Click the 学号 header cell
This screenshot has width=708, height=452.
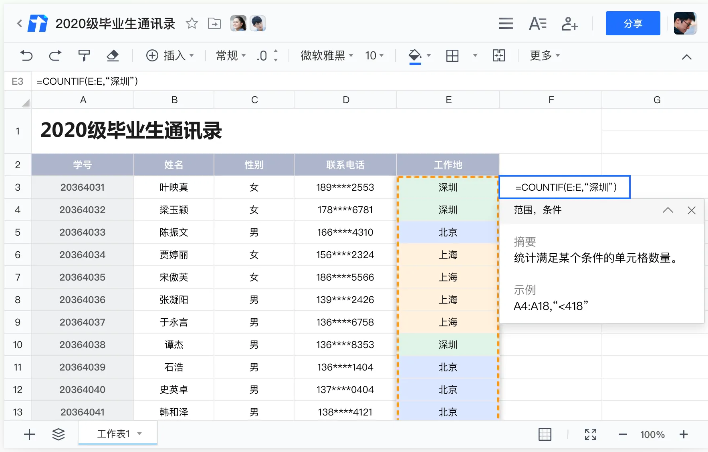pos(83,165)
